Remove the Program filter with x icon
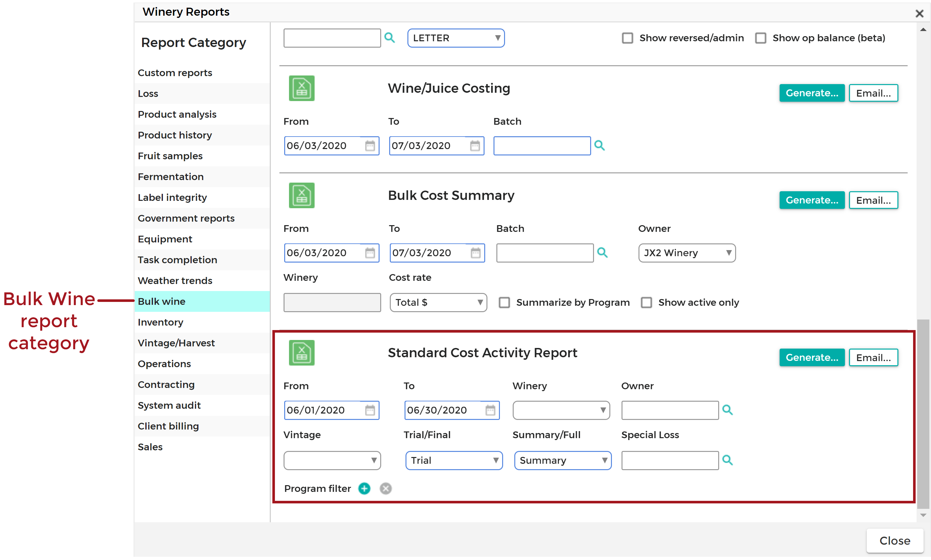The image size is (931, 560). pyautogui.click(x=385, y=489)
